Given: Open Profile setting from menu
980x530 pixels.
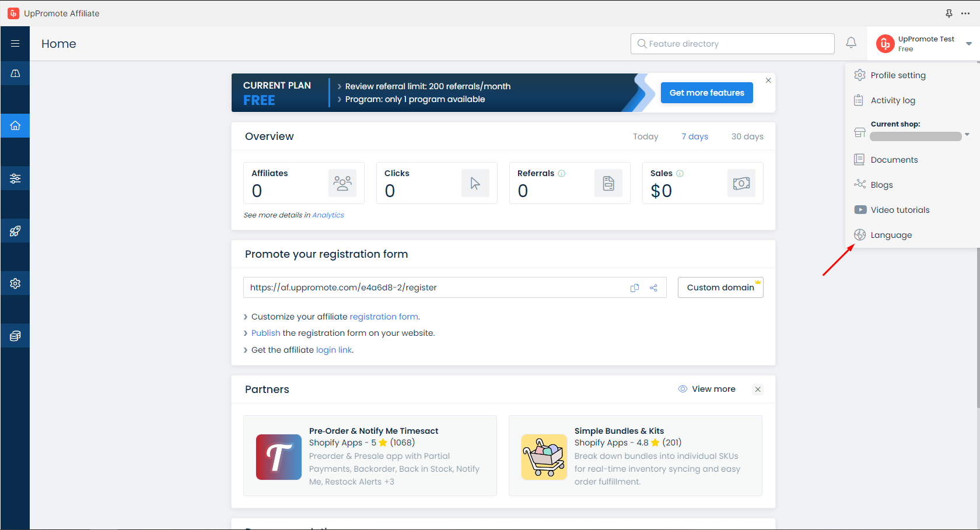Looking at the screenshot, I should (x=898, y=75).
